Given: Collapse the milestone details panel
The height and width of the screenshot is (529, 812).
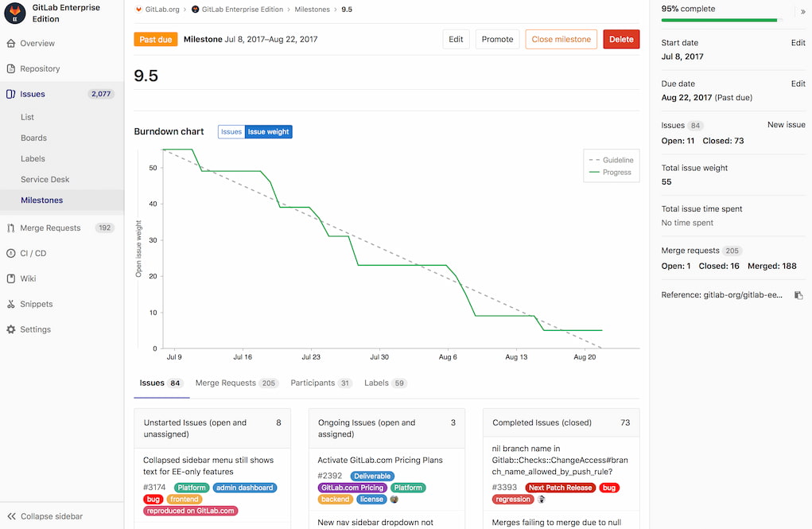Looking at the screenshot, I should 804,12.
